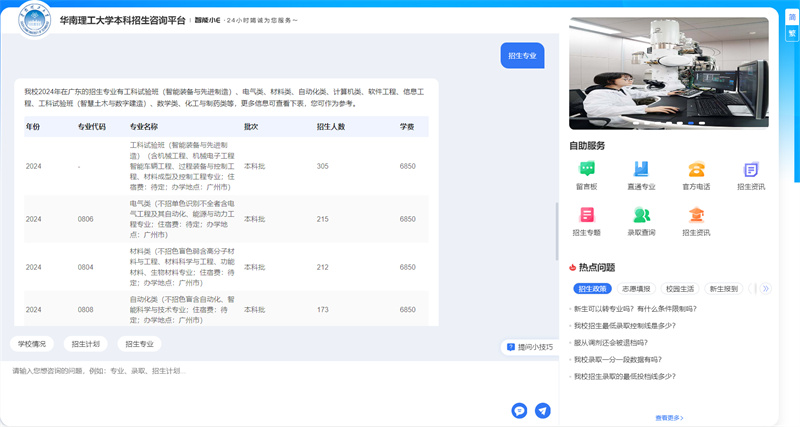Expand more hot topic tabs with the double arrow
800x427 pixels.
pos(765,289)
